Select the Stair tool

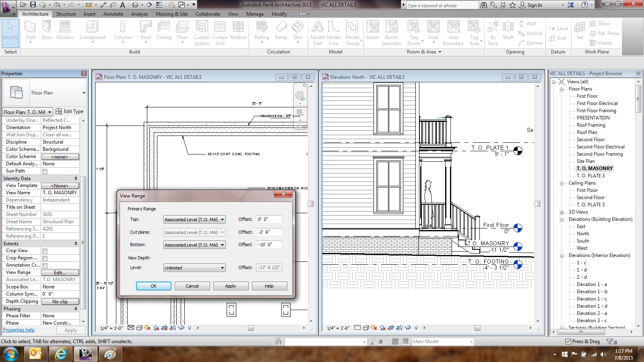[298, 31]
